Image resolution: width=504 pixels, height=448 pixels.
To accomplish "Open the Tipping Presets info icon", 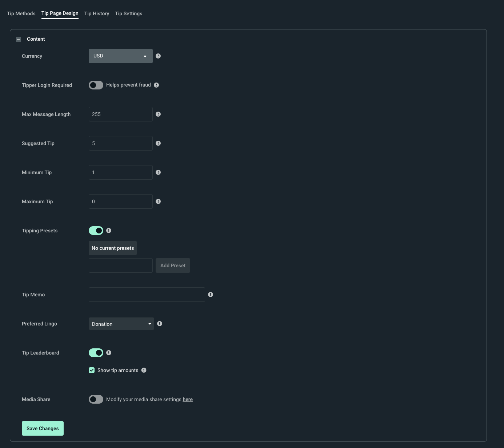I will pyautogui.click(x=109, y=230).
